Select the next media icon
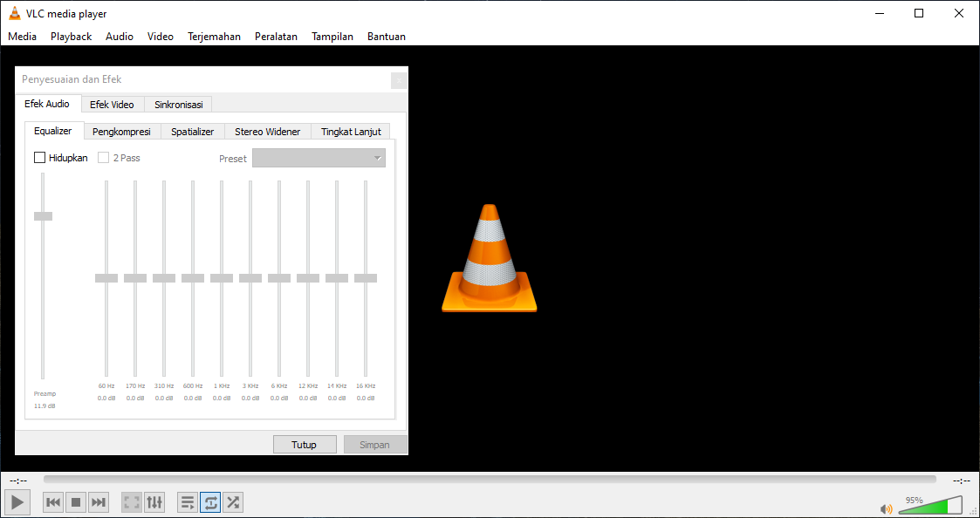Screen dimensions: 980x518 [98, 501]
